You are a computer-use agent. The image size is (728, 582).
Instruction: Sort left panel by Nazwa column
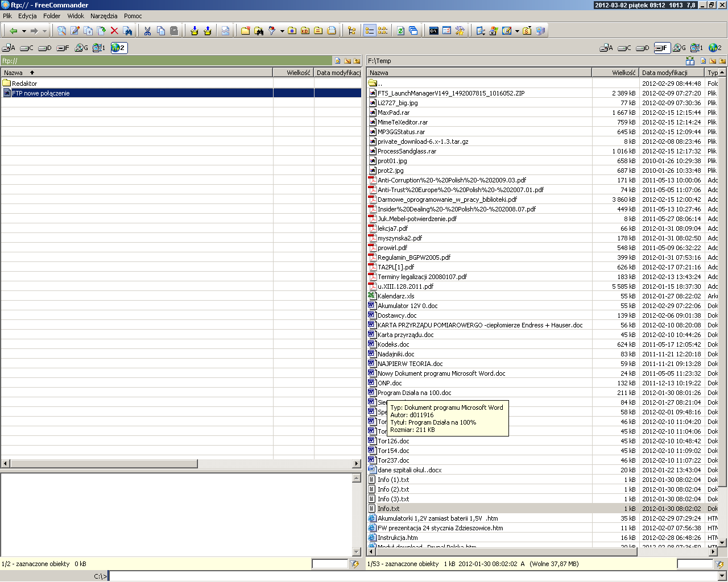click(x=136, y=73)
